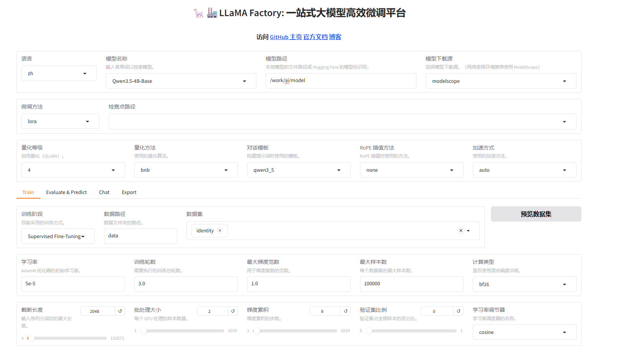The height and width of the screenshot is (352, 644).
Task: Open the GitHub 主页 link
Action: [286, 37]
